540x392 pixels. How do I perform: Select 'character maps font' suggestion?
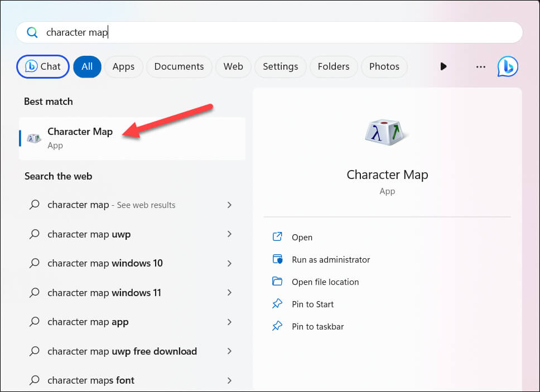pos(132,380)
